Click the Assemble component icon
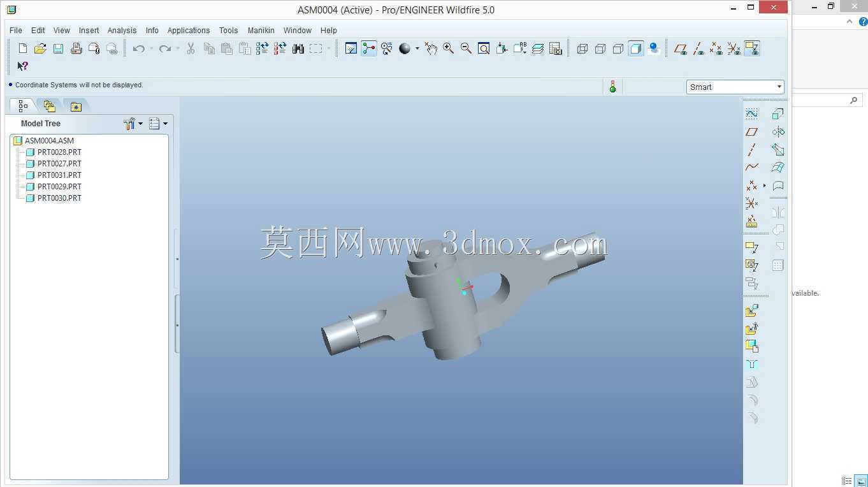 tap(752, 310)
